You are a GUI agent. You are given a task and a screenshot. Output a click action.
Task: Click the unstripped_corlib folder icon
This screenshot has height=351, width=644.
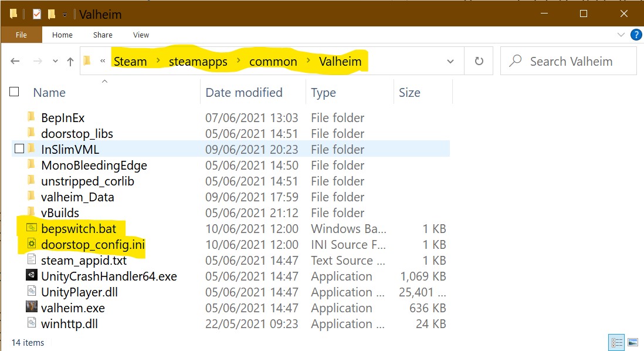click(x=31, y=180)
